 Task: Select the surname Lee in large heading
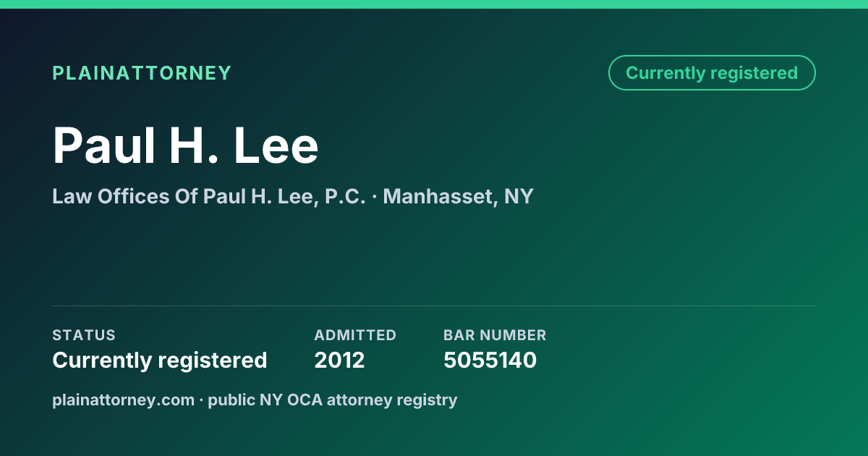click(x=276, y=145)
